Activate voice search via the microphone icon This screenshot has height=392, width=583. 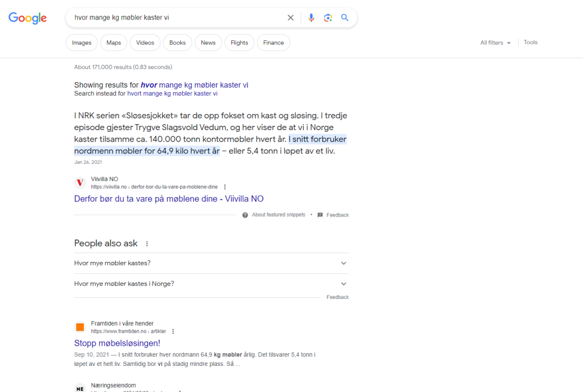pos(311,17)
